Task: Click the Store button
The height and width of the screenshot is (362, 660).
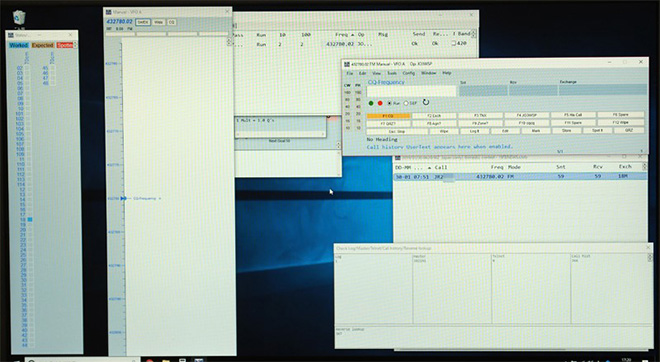Action: pos(567,131)
